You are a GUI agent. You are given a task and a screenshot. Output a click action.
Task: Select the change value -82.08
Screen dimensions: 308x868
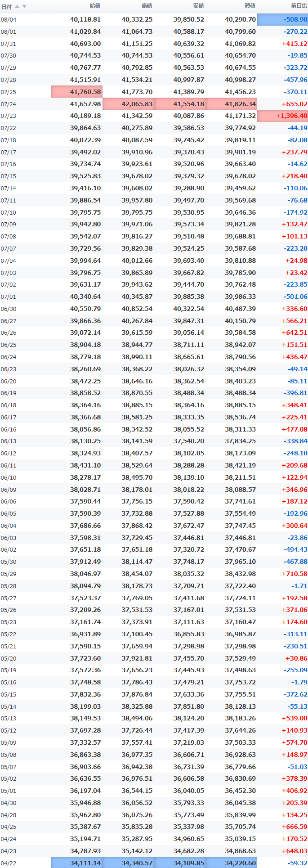click(x=297, y=140)
